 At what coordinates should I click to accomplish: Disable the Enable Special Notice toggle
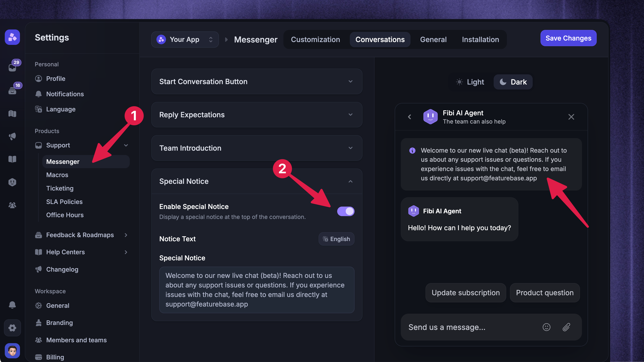click(x=346, y=211)
